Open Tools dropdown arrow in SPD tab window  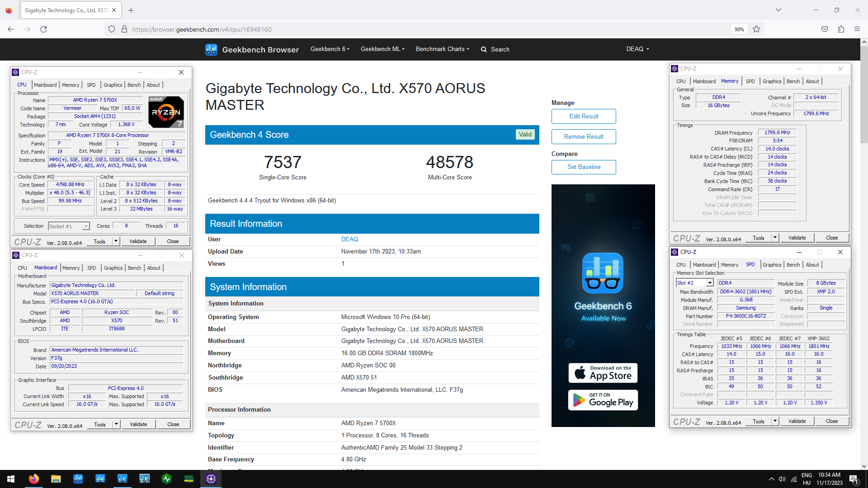point(775,421)
